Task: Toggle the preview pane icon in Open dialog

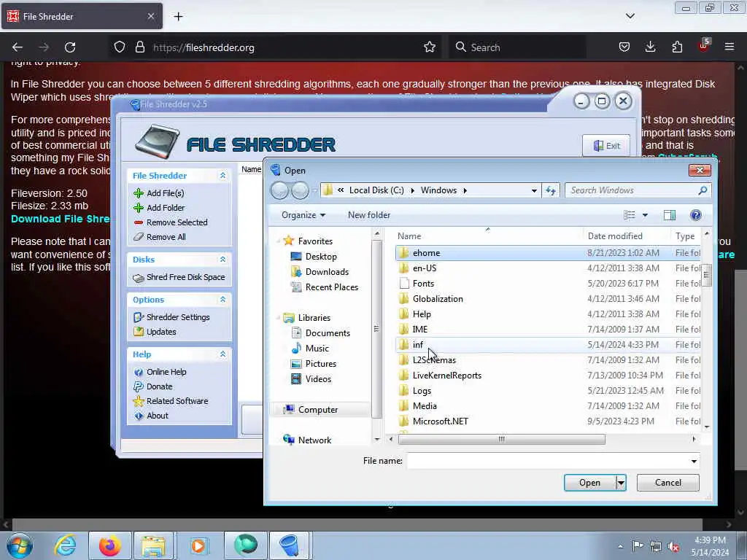Action: (x=670, y=215)
